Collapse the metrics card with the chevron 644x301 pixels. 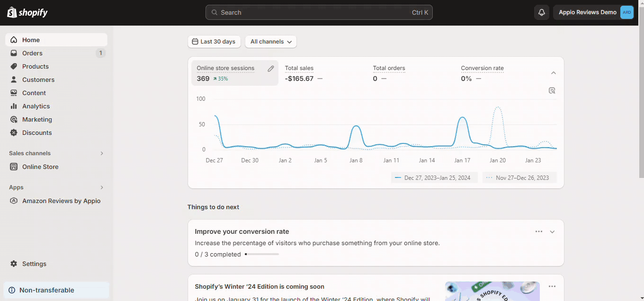click(x=554, y=73)
